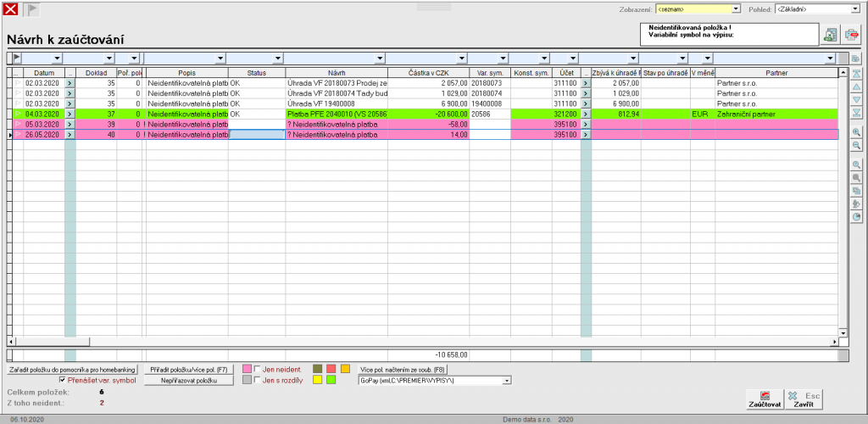
Task: Click the zoom in magnifier icon
Action: point(856,132)
